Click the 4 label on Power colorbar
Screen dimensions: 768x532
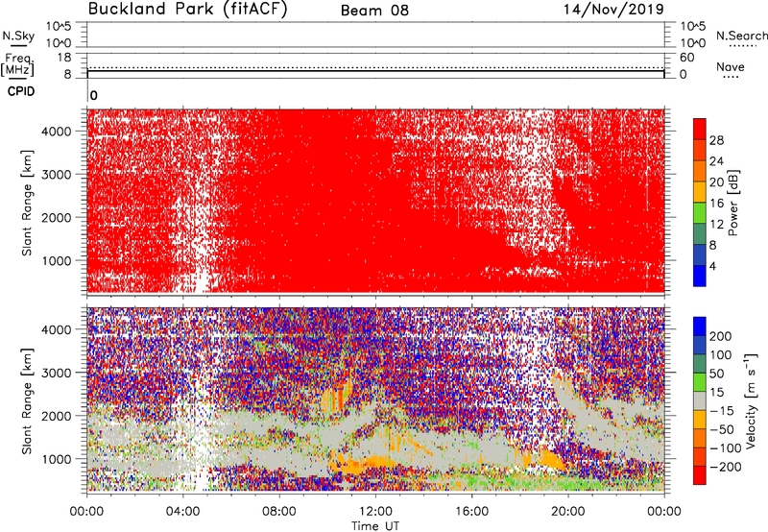pyautogui.click(x=712, y=266)
